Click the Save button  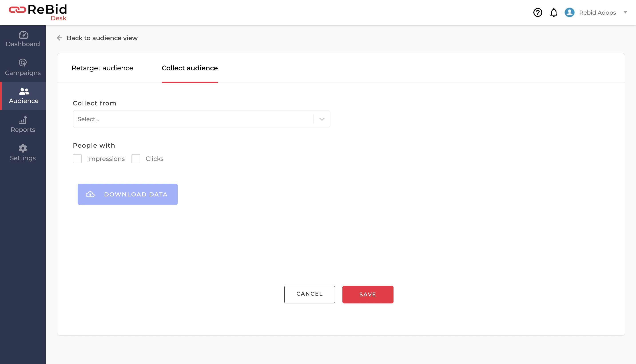[x=368, y=294]
